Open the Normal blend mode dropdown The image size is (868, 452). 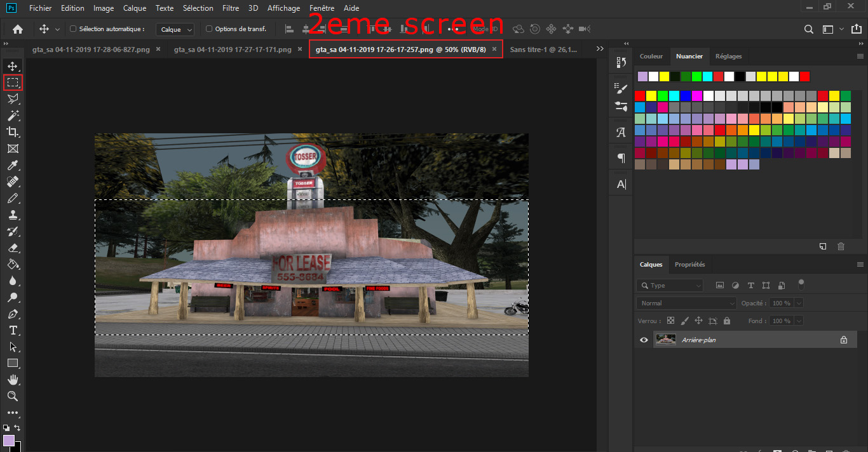point(686,303)
